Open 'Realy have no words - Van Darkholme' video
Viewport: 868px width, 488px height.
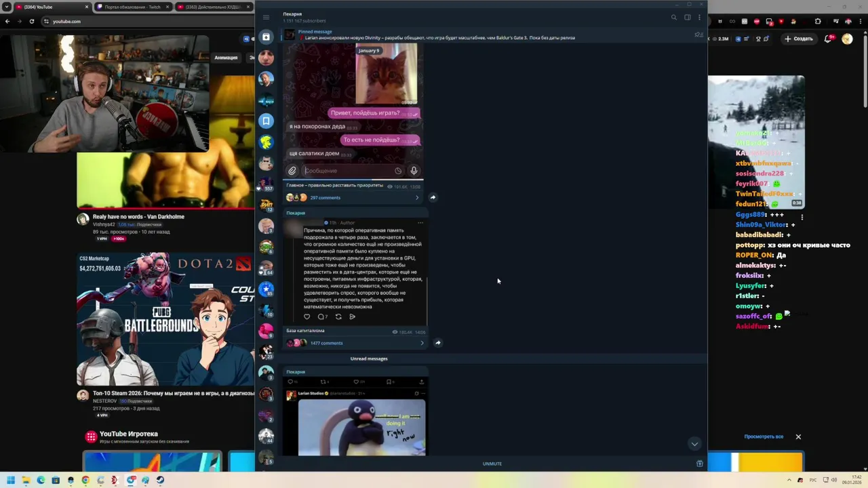138,217
